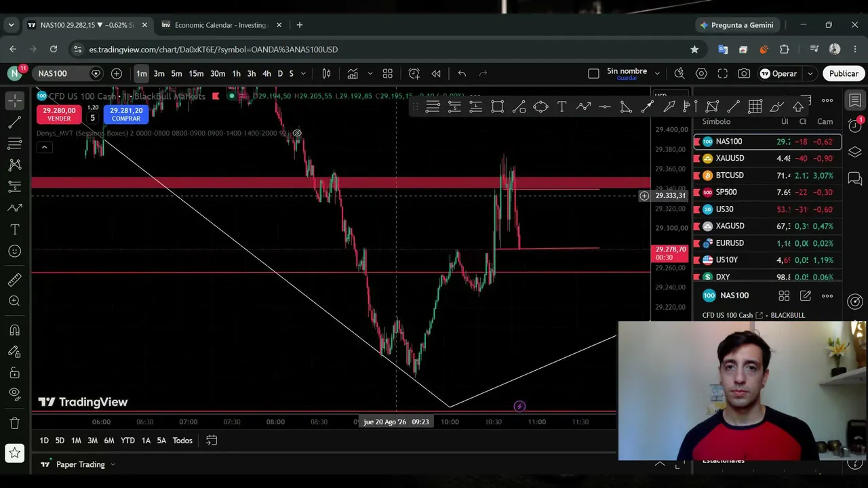Open the layout selection square icon
This screenshot has height=488, width=868.
click(593, 73)
